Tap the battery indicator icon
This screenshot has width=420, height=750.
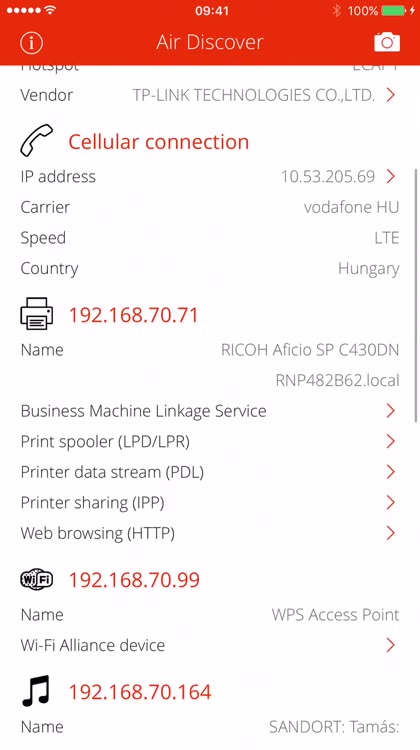[x=394, y=11]
